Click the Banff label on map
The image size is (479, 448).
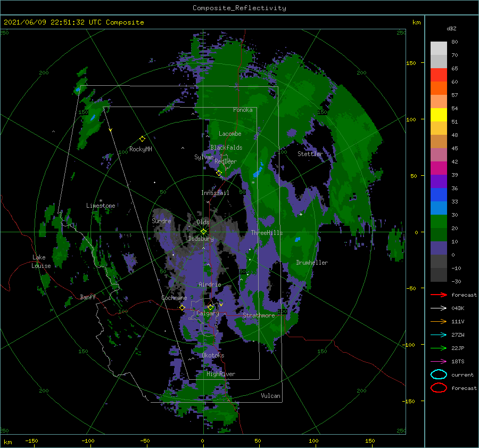click(x=88, y=297)
